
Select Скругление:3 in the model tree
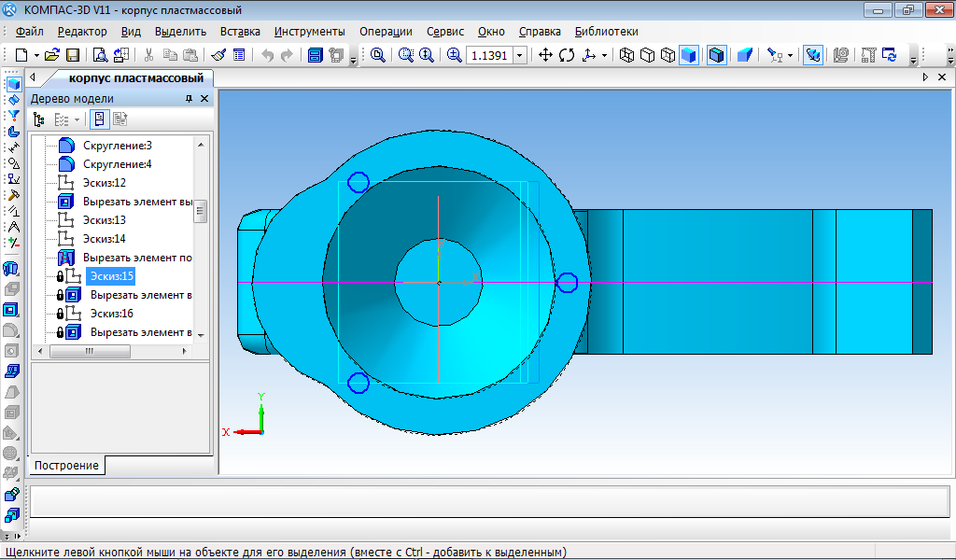[117, 146]
